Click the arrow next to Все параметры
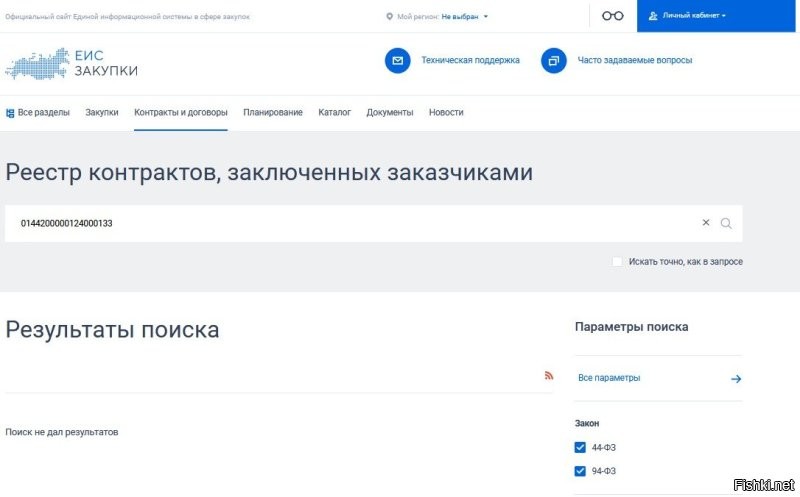 pos(736,379)
